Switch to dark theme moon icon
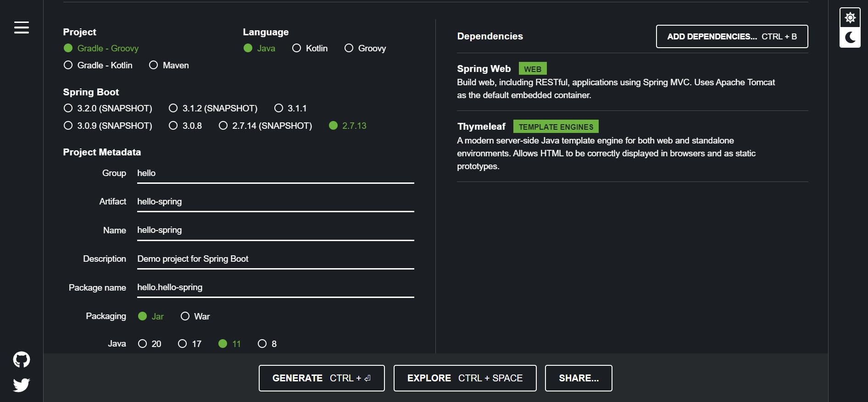 (850, 37)
